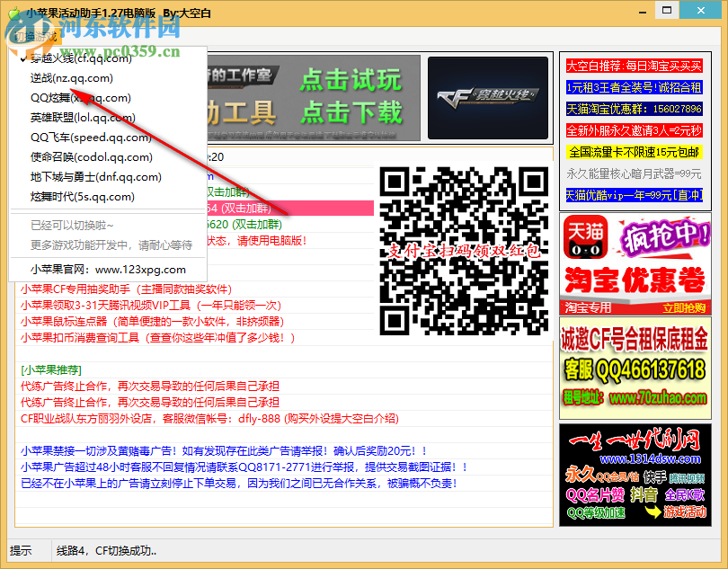
Task: Click status text 线路4，CF切换成功
Action: [x=107, y=551]
